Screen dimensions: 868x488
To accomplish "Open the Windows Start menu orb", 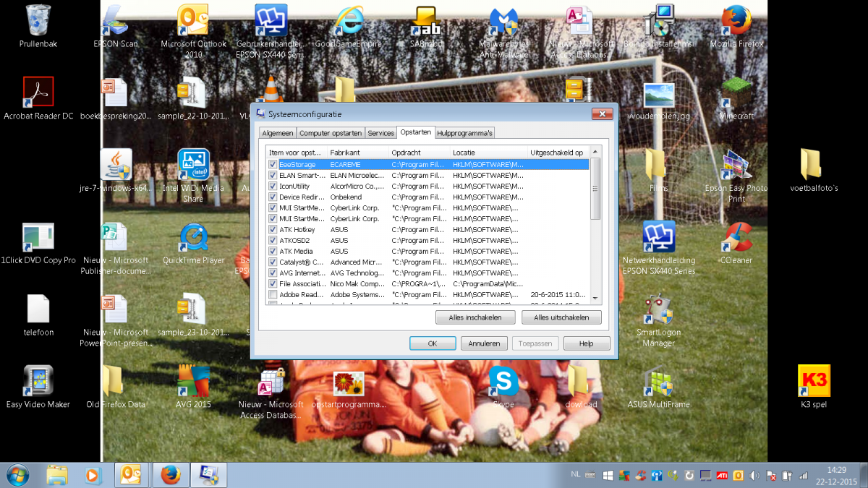I will [x=17, y=475].
